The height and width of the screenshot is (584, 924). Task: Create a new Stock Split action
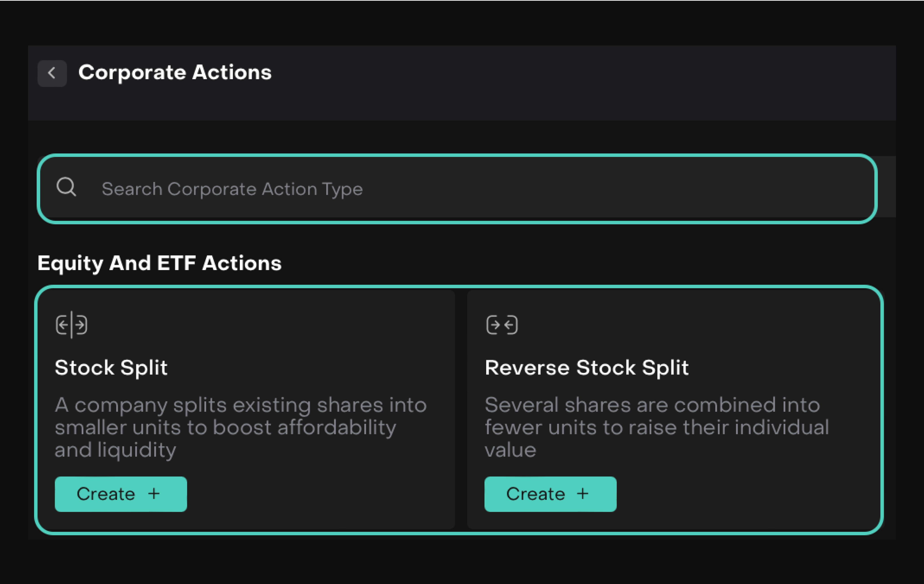click(x=120, y=494)
